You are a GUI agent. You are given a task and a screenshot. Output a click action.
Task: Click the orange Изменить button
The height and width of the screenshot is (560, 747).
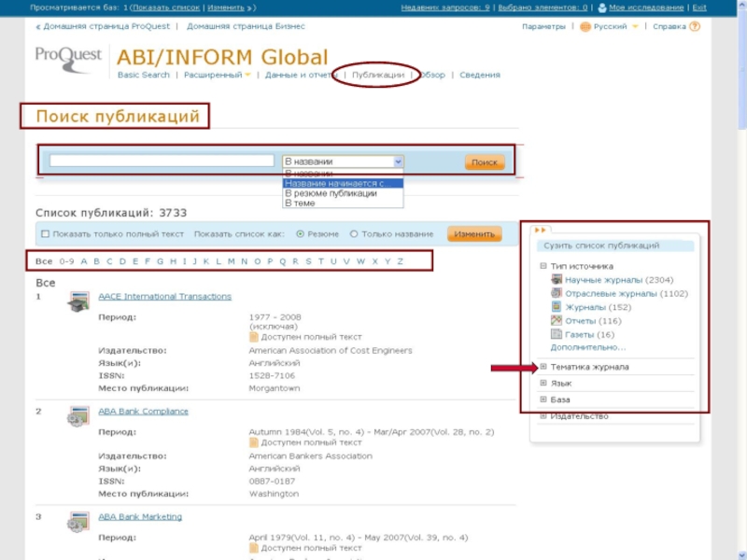click(474, 234)
